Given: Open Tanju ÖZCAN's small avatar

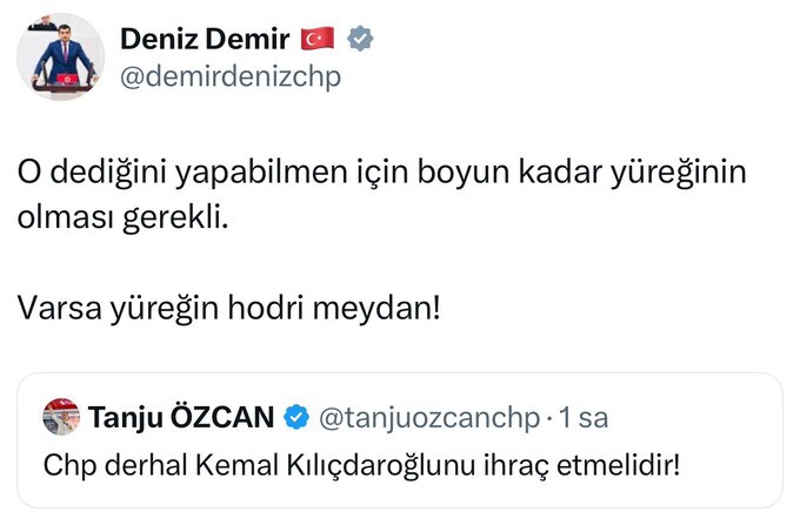Looking at the screenshot, I should coord(61,416).
